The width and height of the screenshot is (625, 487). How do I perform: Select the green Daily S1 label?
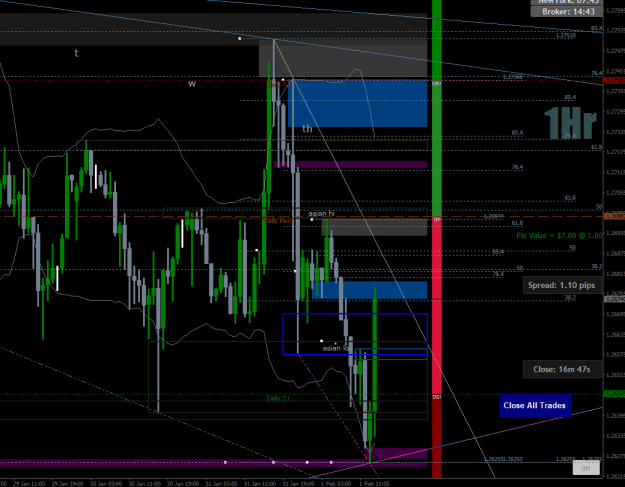tap(278, 398)
